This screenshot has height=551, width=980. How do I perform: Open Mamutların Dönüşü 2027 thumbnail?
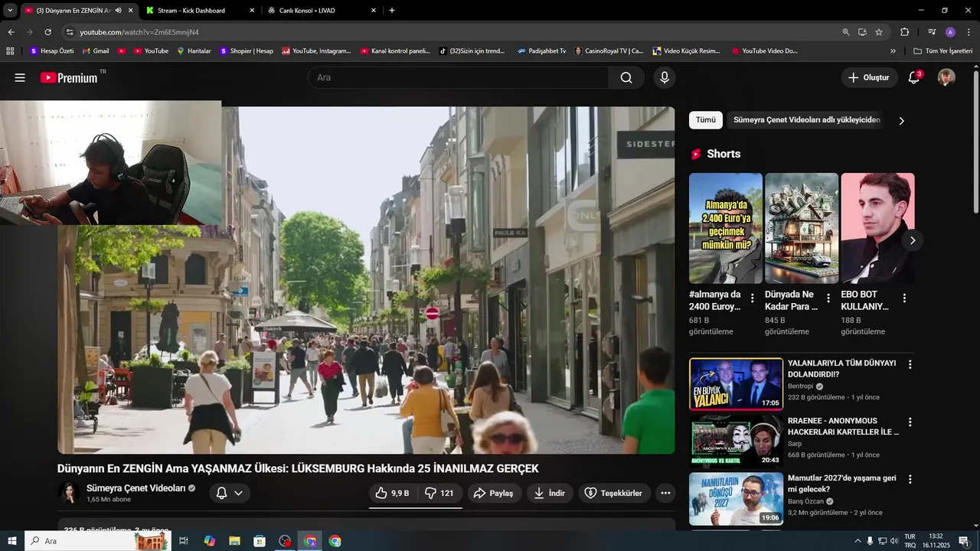click(x=736, y=499)
